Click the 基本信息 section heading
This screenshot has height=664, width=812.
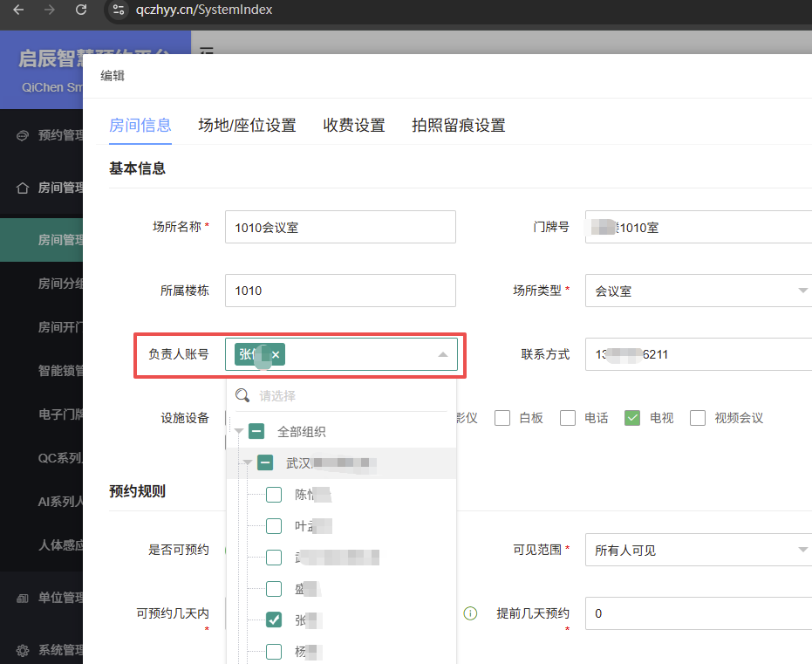coord(137,168)
